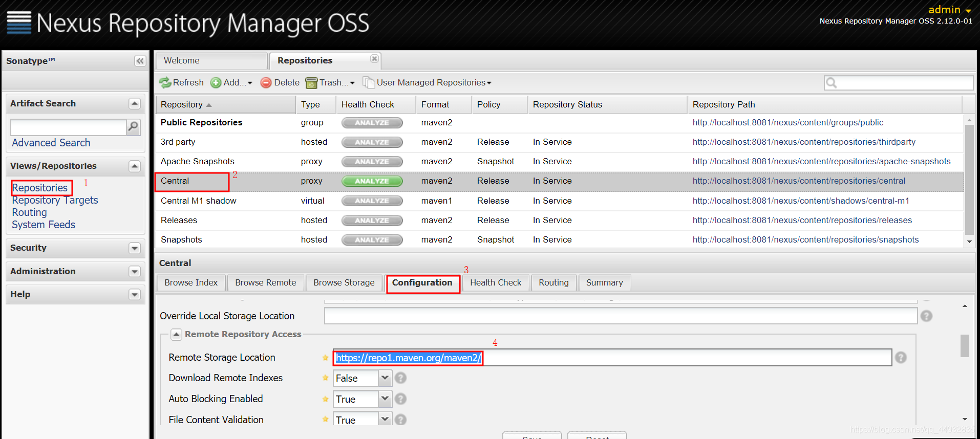Open the central-m1 shadow URL
Viewport: 980px width, 439px height.
(x=801, y=201)
